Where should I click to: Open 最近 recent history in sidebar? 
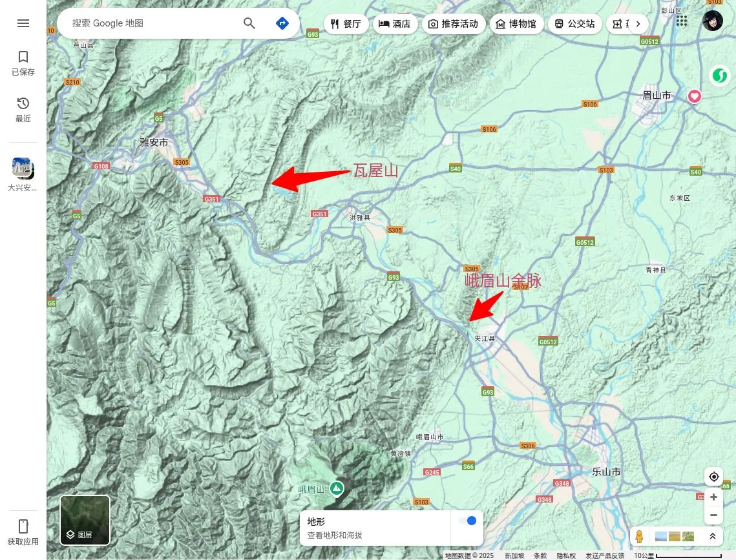click(23, 110)
